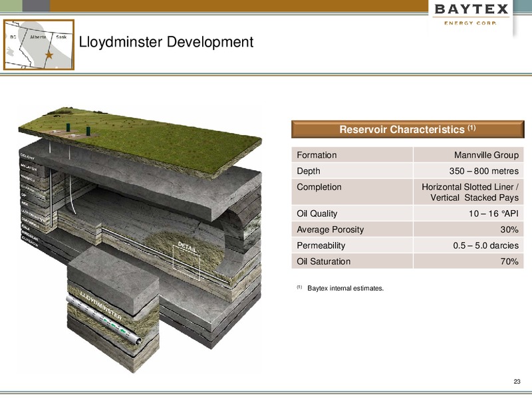Select the Formation label cell
This screenshot has height=399, width=532.
tap(352, 155)
